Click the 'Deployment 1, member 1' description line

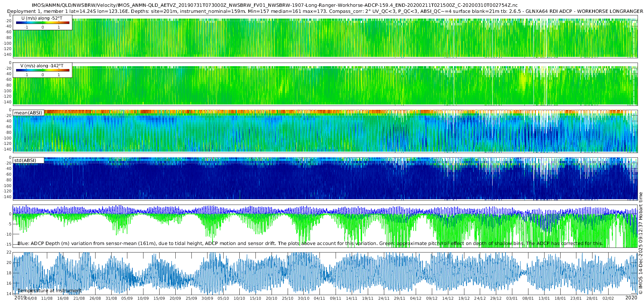[325, 11]
